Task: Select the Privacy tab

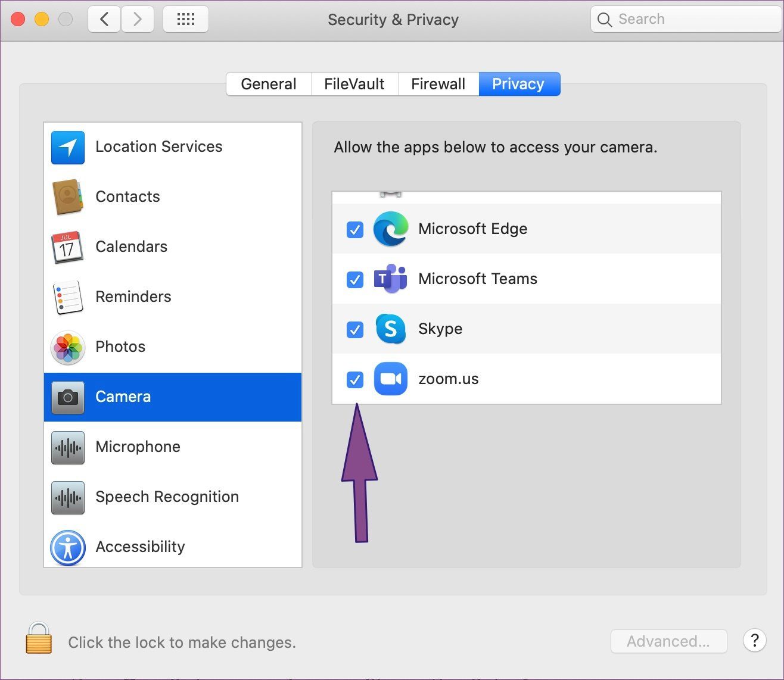Action: pyautogui.click(x=519, y=84)
